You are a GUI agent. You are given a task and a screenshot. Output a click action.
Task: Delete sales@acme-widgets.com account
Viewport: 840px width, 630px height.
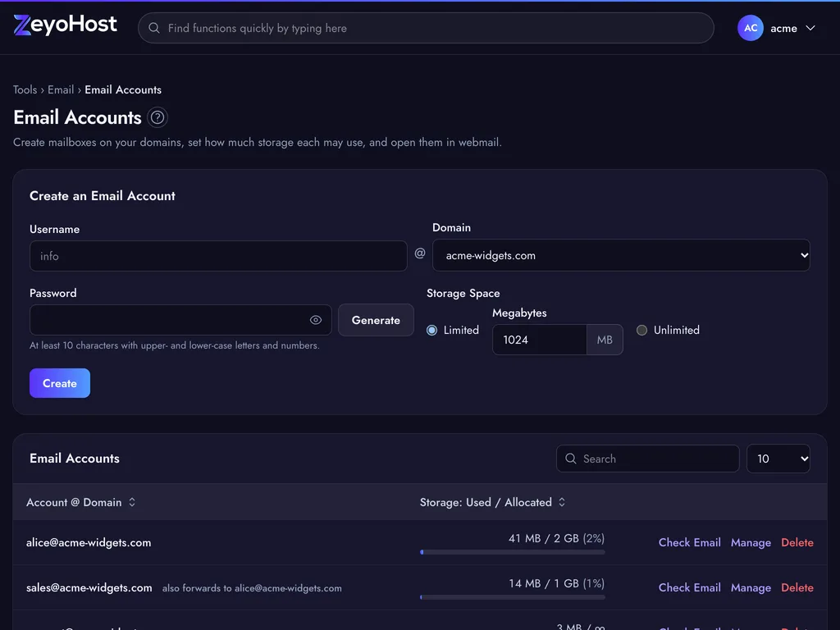click(797, 587)
